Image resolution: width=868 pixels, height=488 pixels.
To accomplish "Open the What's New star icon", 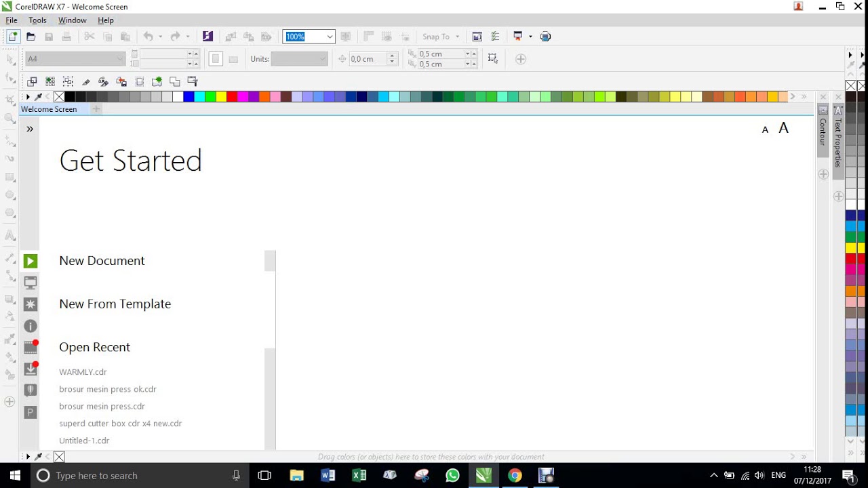I will 31,304.
